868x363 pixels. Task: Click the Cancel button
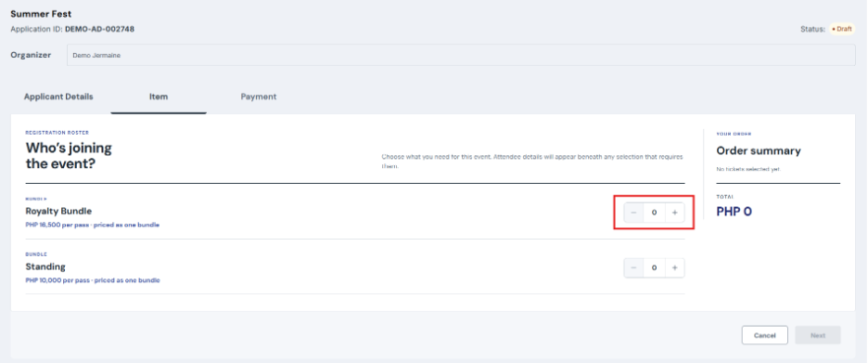764,335
